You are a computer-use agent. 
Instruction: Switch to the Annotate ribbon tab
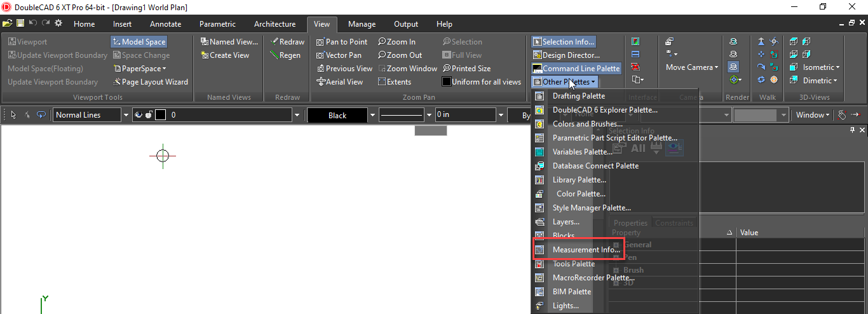pos(165,24)
